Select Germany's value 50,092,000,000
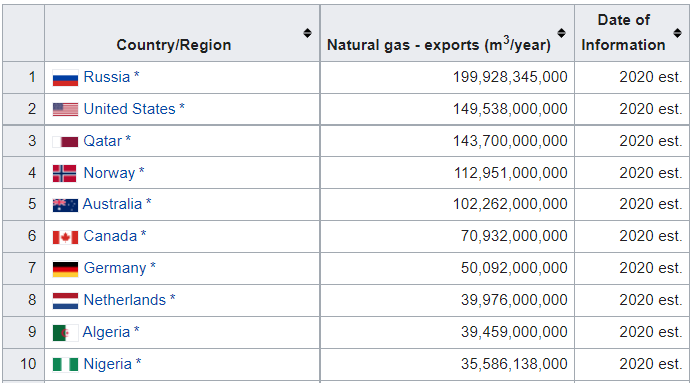The width and height of the screenshot is (694, 383). [514, 268]
